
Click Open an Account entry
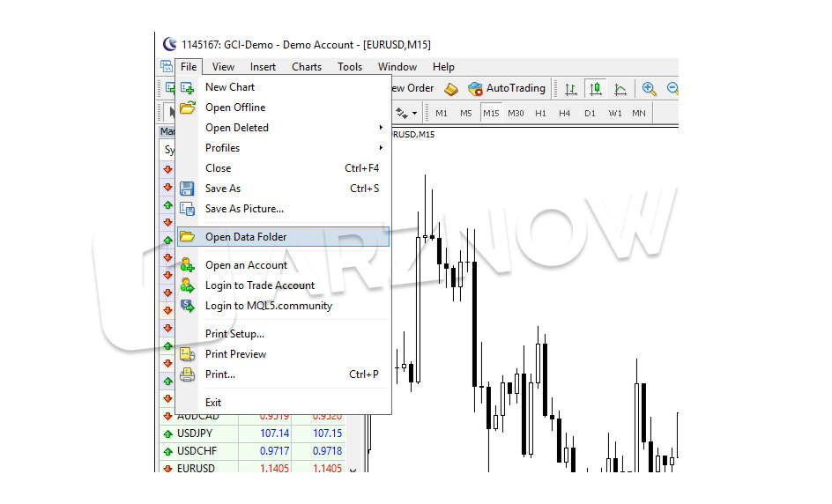283,264
